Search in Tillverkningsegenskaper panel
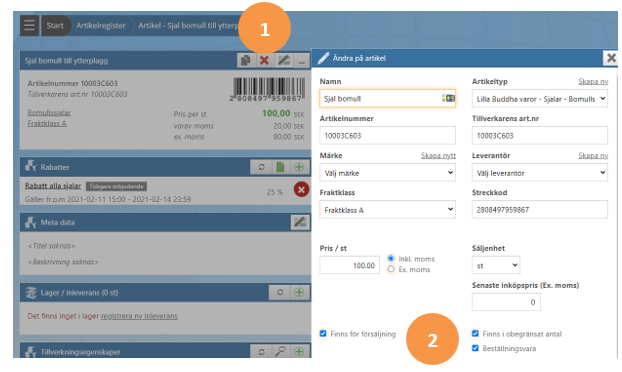622x372 pixels. click(280, 351)
